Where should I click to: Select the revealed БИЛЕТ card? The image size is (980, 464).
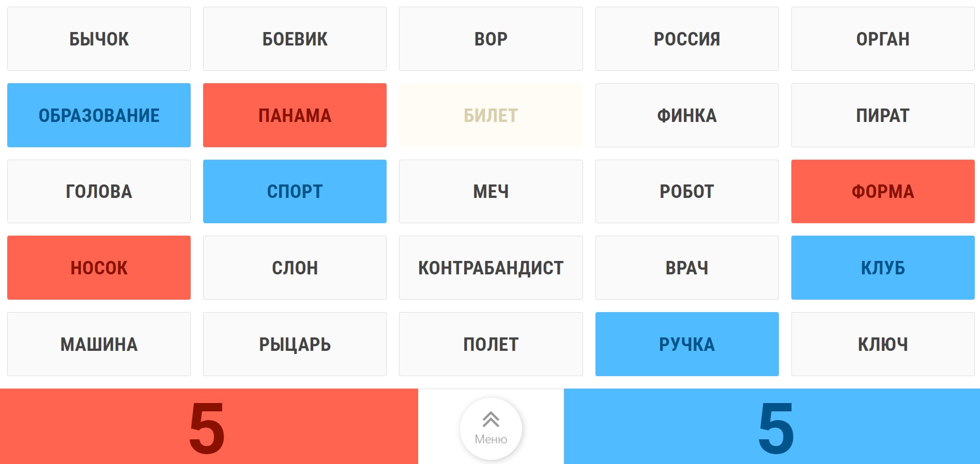pos(490,115)
